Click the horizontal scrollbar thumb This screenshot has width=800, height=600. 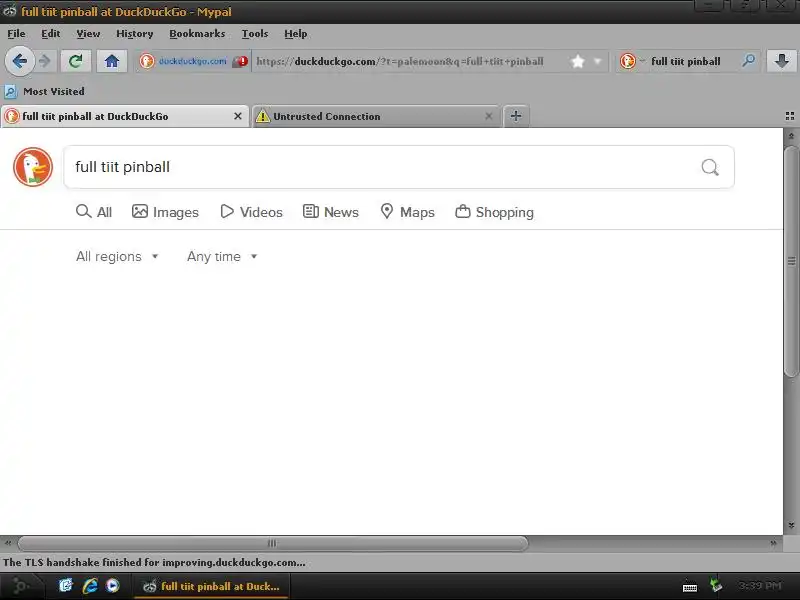[x=272, y=543]
